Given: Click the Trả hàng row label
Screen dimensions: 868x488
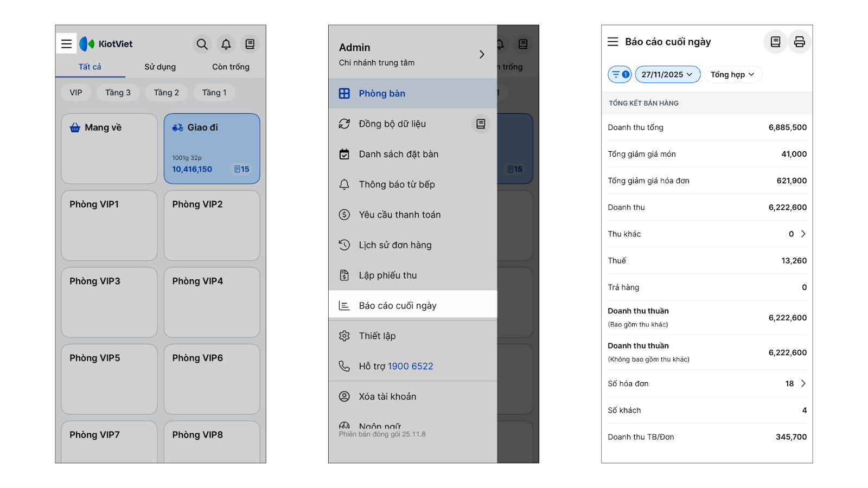Looking at the screenshot, I should (x=623, y=287).
